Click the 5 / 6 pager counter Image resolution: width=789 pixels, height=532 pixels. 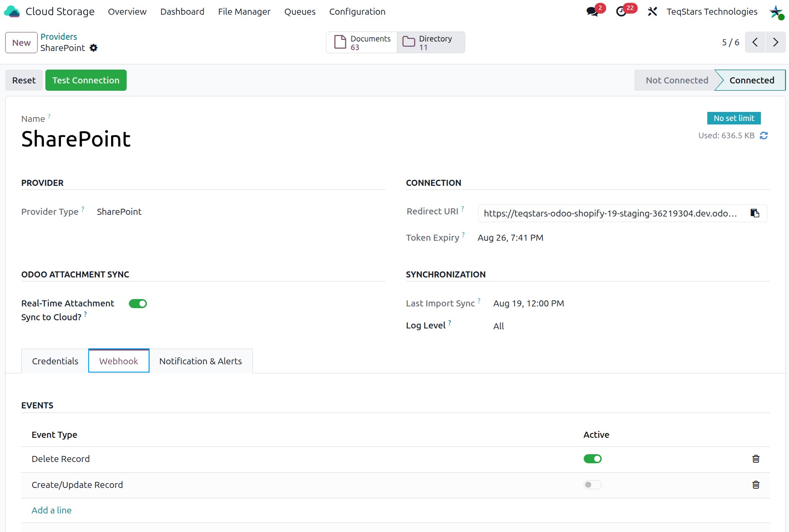pos(731,42)
